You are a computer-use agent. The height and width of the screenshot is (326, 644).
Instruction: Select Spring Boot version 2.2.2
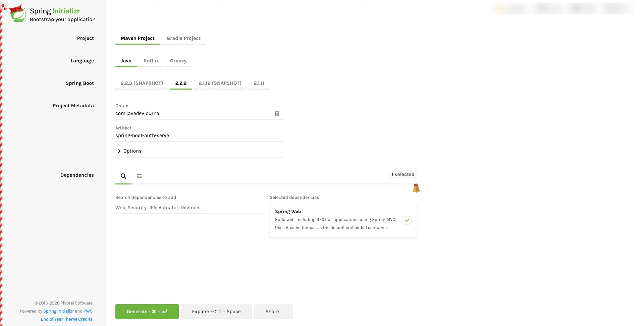(181, 83)
